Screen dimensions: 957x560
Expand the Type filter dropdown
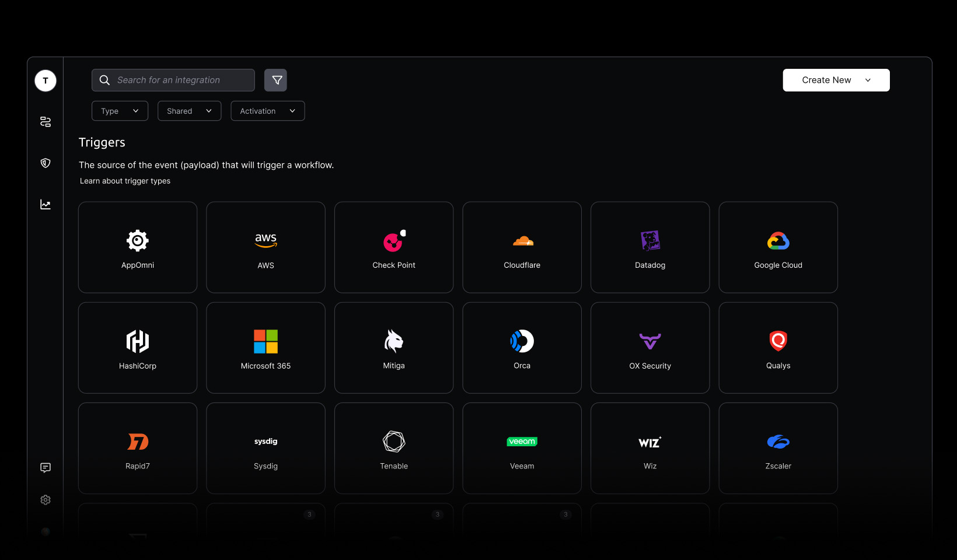(x=120, y=111)
